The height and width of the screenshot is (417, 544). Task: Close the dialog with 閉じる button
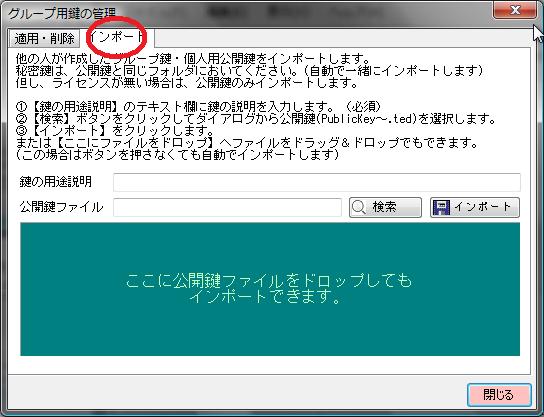(x=499, y=394)
